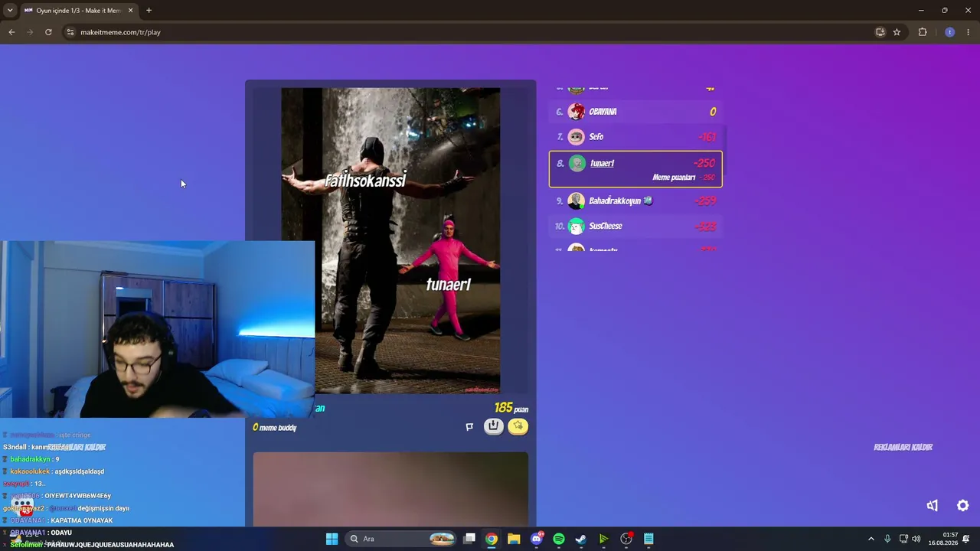Open the notifications bell in tray
The width and height of the screenshot is (980, 551).
(966, 539)
